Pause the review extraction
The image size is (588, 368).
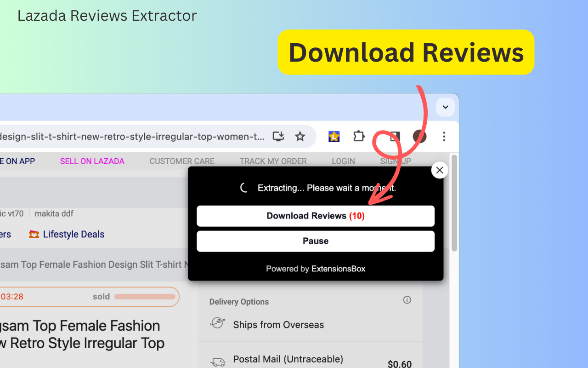(x=316, y=241)
